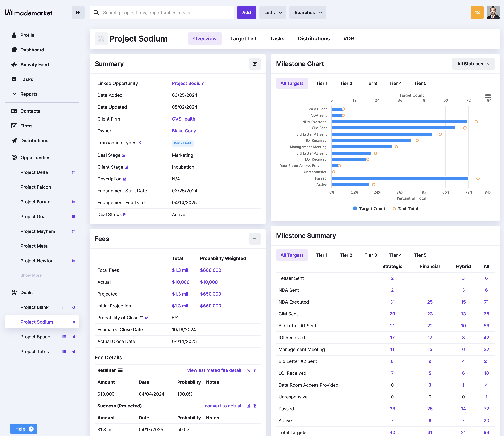The width and height of the screenshot is (504, 436).
Task: Add a new fee with the plus icon
Action: 255,239
